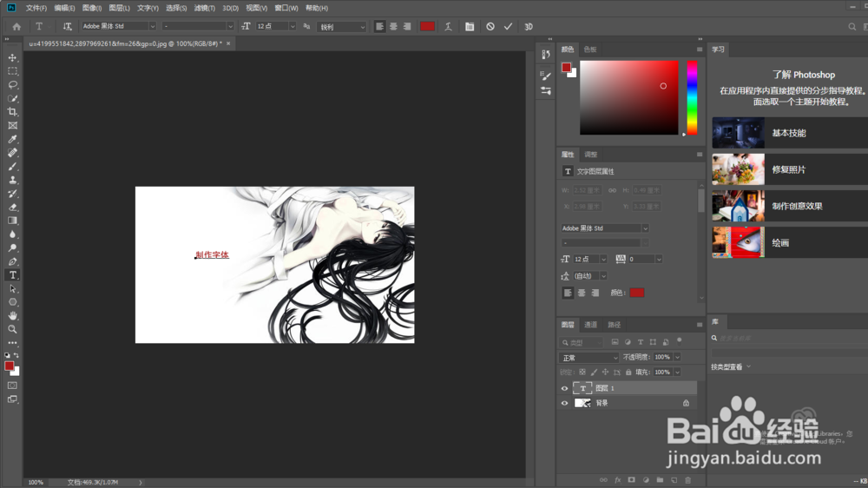Toggle Quick Mask mode

[x=12, y=386]
